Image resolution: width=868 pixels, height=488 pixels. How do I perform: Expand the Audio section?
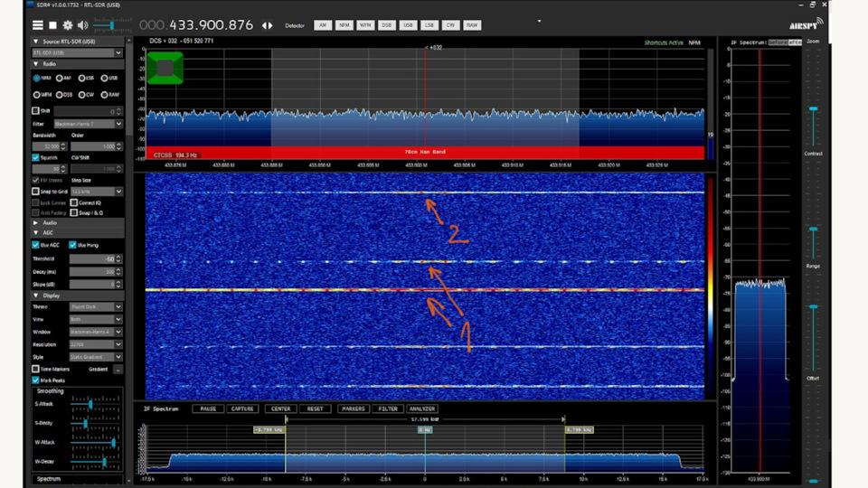[x=36, y=223]
